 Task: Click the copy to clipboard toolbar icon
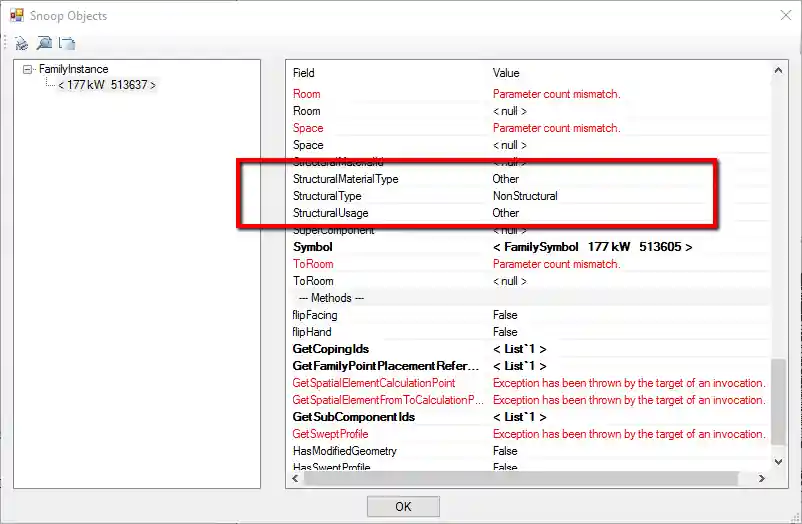click(x=67, y=43)
